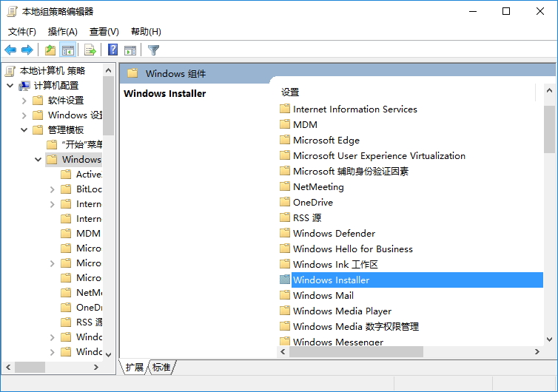Open the 操作(A) menu

coord(62,31)
